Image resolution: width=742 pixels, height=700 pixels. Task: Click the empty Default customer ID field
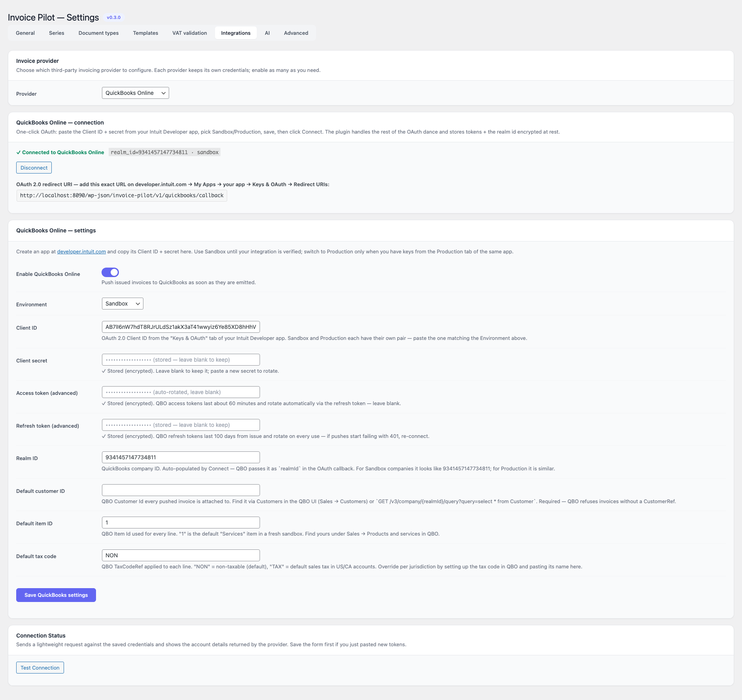point(181,490)
